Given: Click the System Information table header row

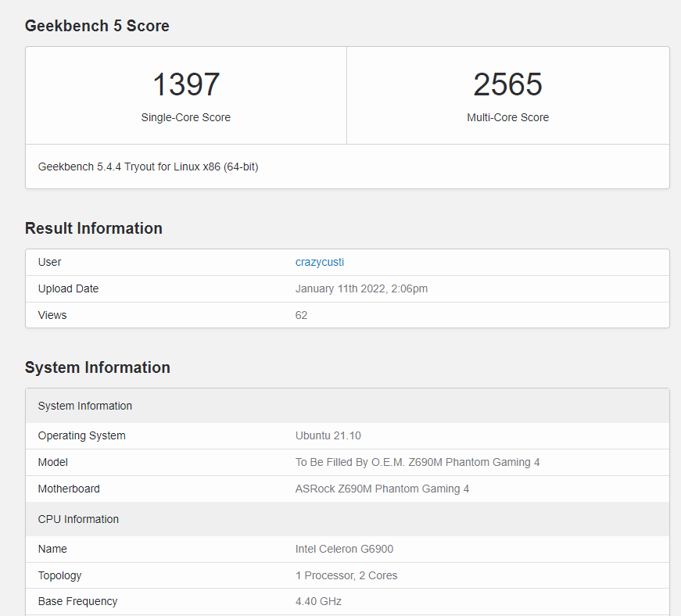Looking at the screenshot, I should click(x=347, y=406).
